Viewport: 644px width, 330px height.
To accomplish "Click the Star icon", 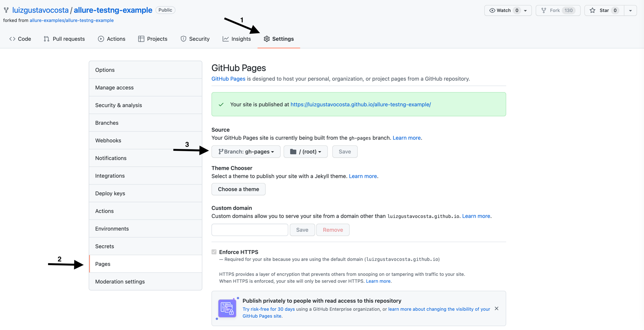I will point(593,10).
